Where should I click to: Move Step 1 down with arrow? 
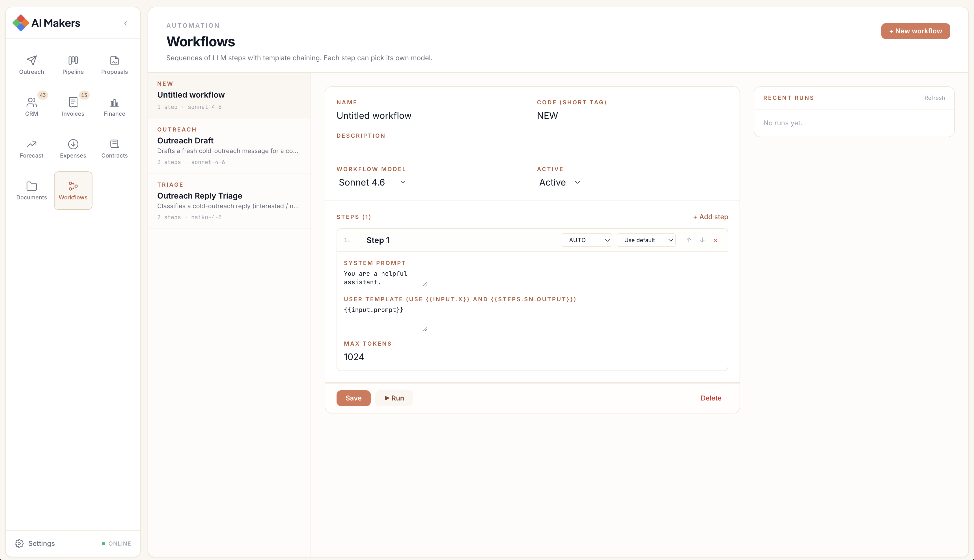(x=702, y=240)
